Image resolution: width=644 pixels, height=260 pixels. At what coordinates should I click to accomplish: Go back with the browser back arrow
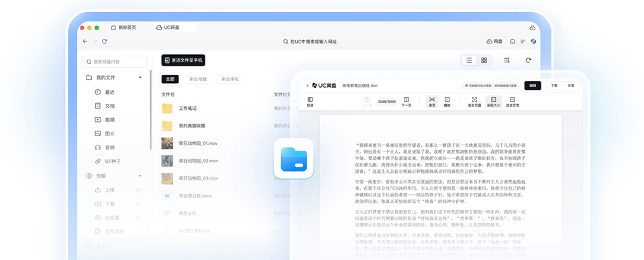[x=85, y=42]
